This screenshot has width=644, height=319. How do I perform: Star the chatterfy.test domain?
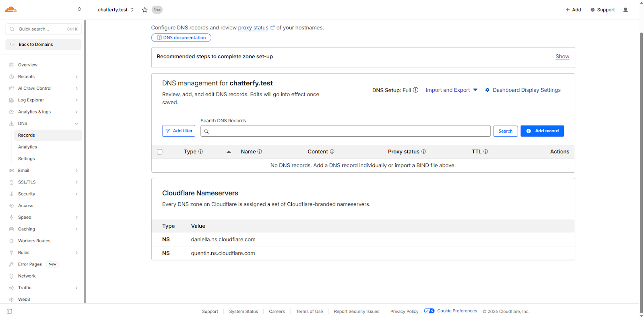point(145,10)
